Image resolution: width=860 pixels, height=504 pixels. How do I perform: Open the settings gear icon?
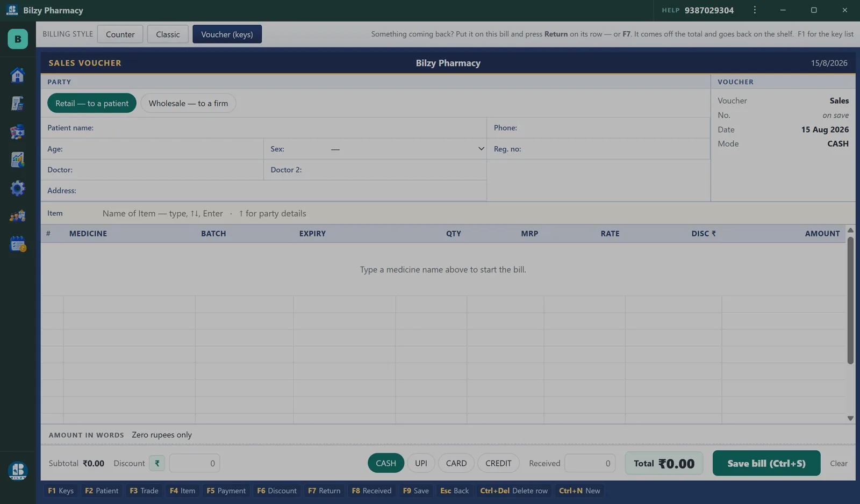click(x=18, y=188)
